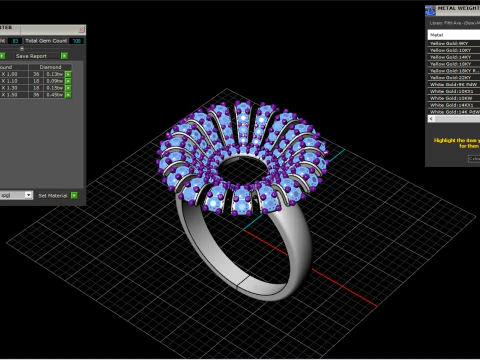Select Yellow Gold:9KY in the metal list
This screenshot has height=360, width=480.
tap(454, 43)
